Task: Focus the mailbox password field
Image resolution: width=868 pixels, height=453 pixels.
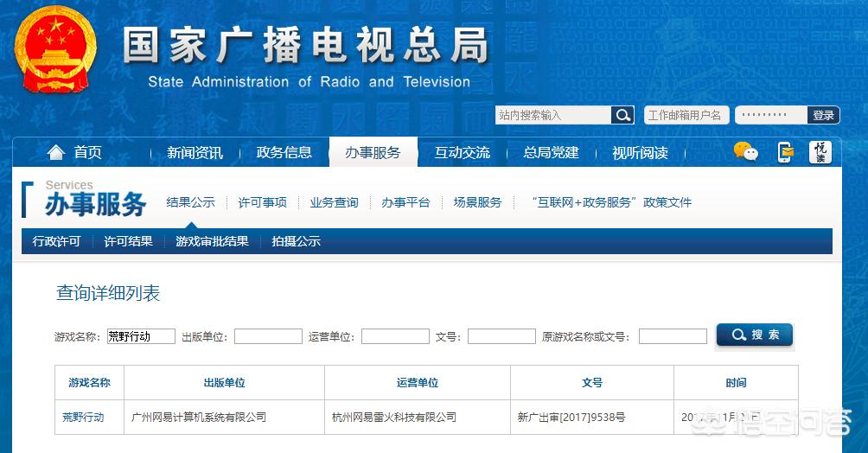Action: [771, 115]
